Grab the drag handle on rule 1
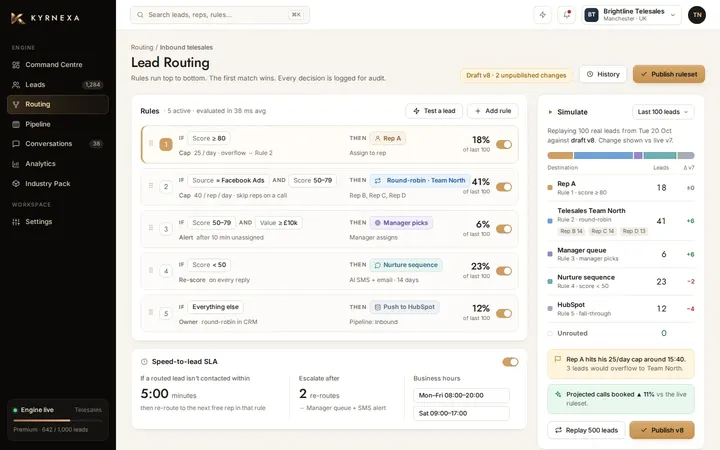The width and height of the screenshot is (720, 450). point(151,144)
